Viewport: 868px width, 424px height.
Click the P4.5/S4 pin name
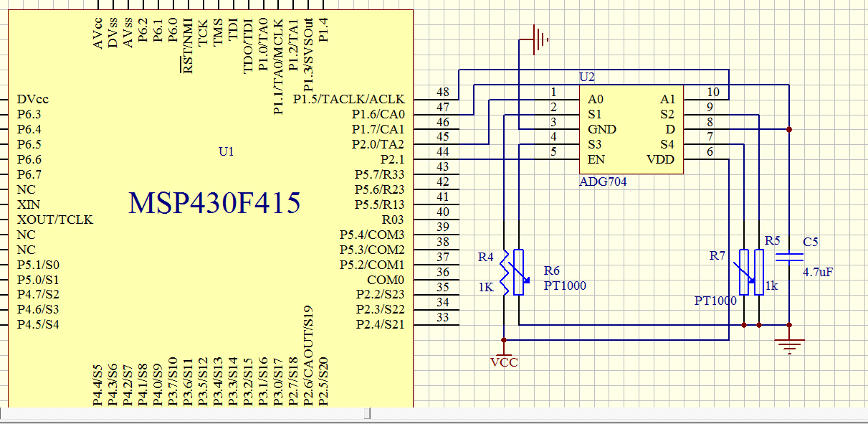[x=39, y=325]
